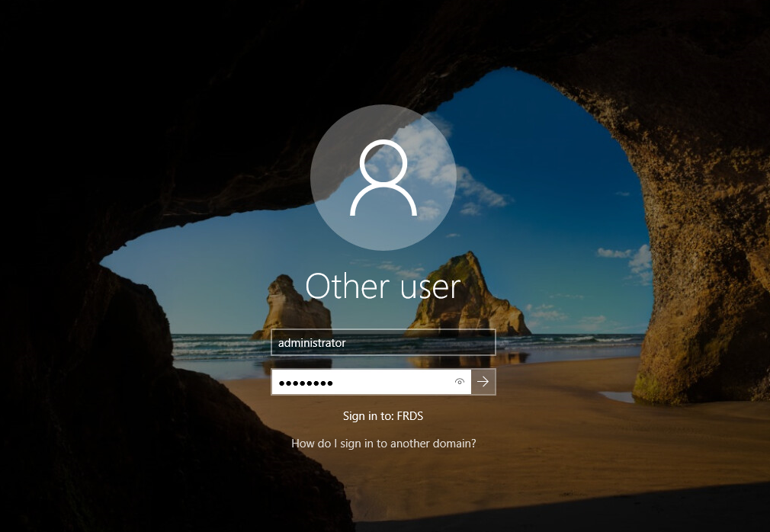770x532 pixels.
Task: Click 'Sign in to: FRDS' text
Action: 383,415
